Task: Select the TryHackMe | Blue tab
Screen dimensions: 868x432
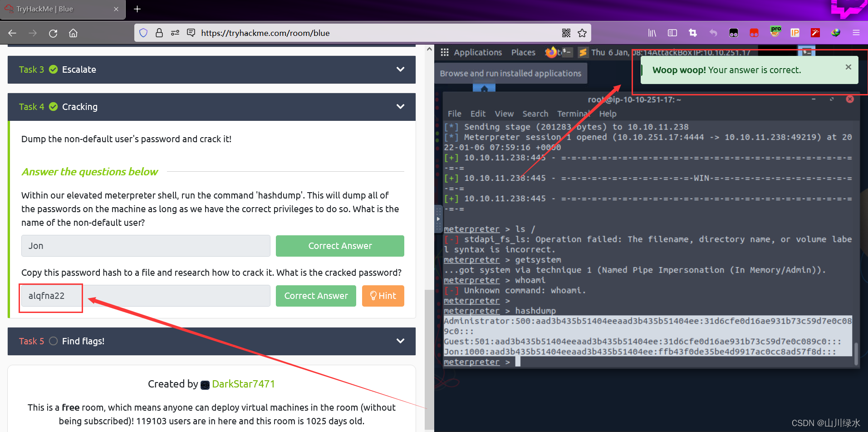Action: coord(63,9)
